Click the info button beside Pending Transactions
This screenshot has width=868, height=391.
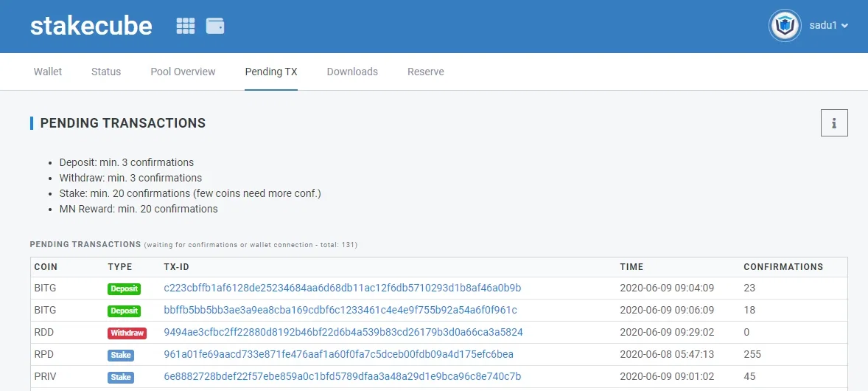[x=834, y=123]
